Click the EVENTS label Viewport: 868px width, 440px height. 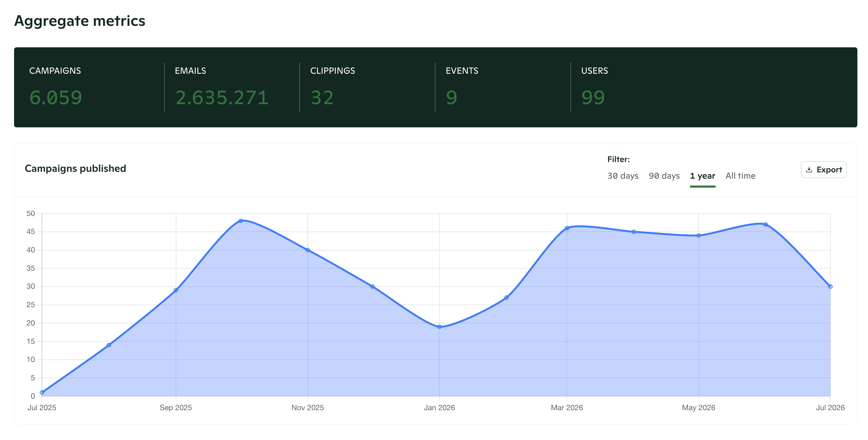point(462,71)
